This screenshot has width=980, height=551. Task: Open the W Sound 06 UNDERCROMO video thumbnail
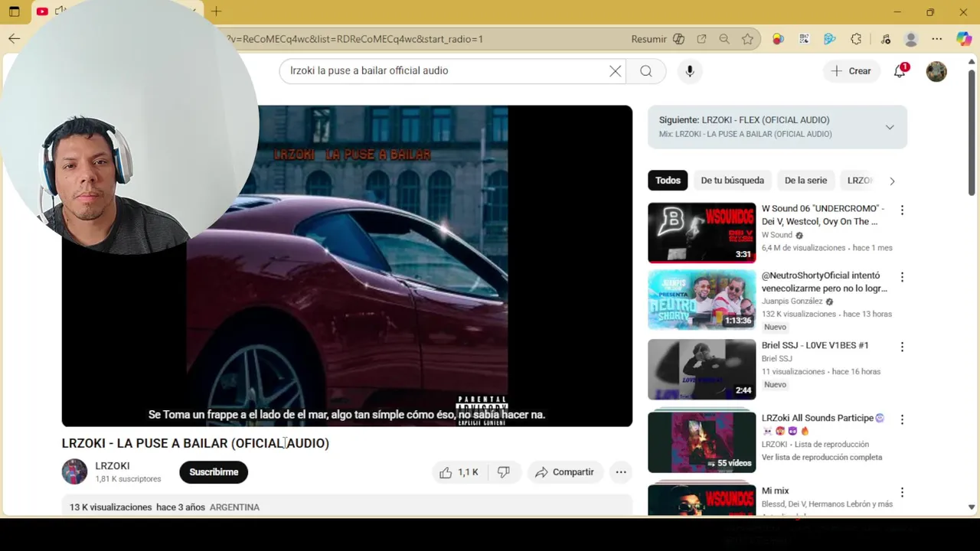point(701,233)
